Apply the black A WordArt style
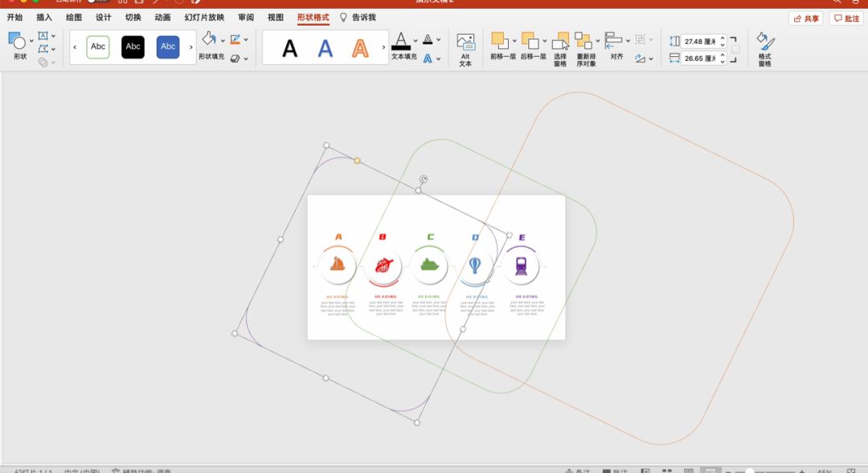This screenshot has height=473, width=868. (289, 48)
